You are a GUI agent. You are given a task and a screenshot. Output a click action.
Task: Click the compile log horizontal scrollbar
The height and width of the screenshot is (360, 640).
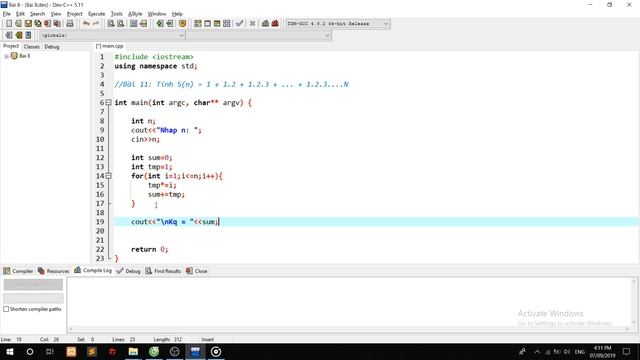350,329
